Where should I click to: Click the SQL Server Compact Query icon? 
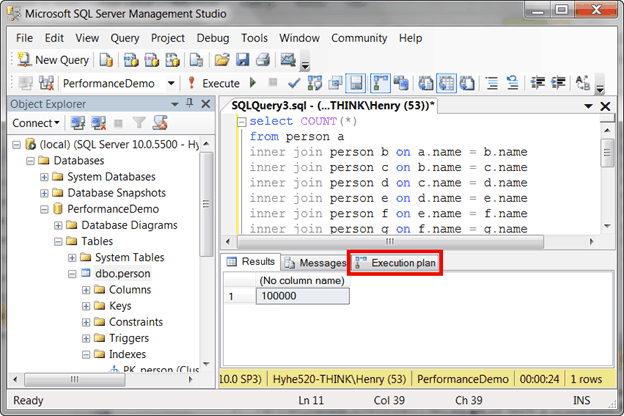(196, 60)
